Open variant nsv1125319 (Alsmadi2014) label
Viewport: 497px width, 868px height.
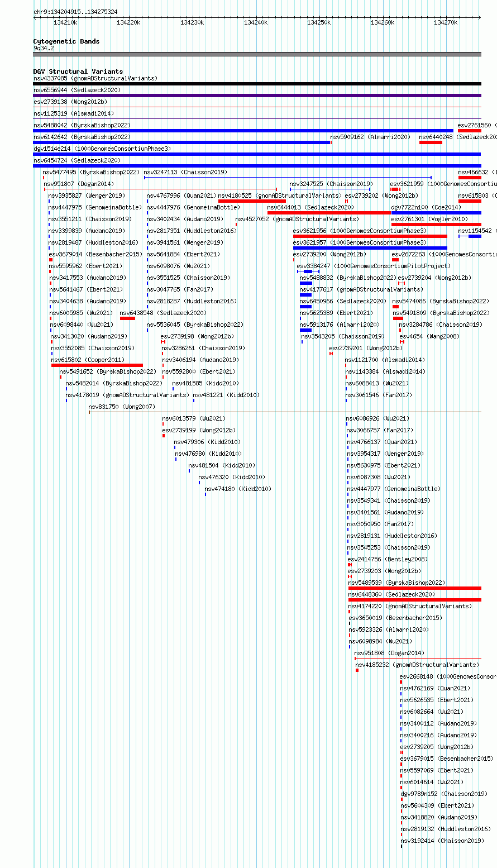click(74, 113)
